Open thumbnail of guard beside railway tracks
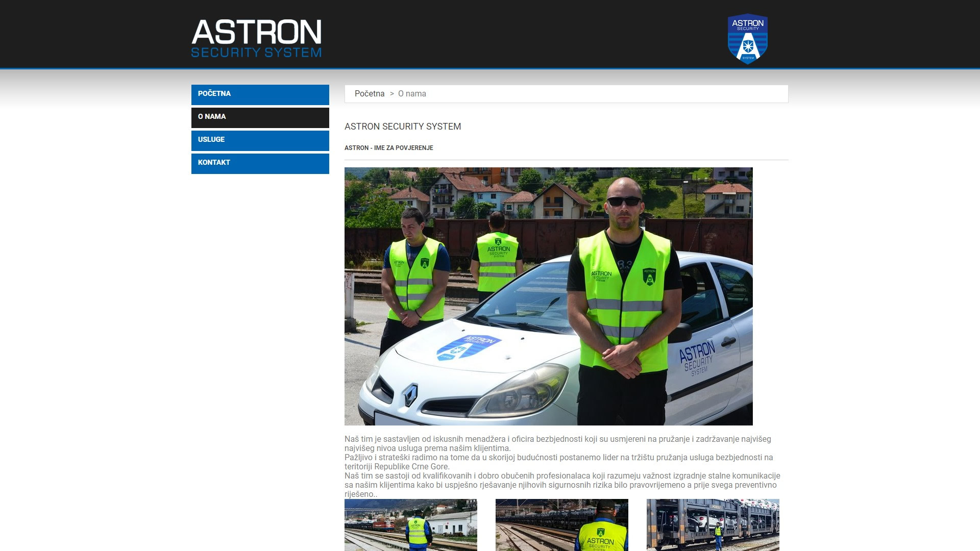This screenshot has width=980, height=551. click(411, 525)
